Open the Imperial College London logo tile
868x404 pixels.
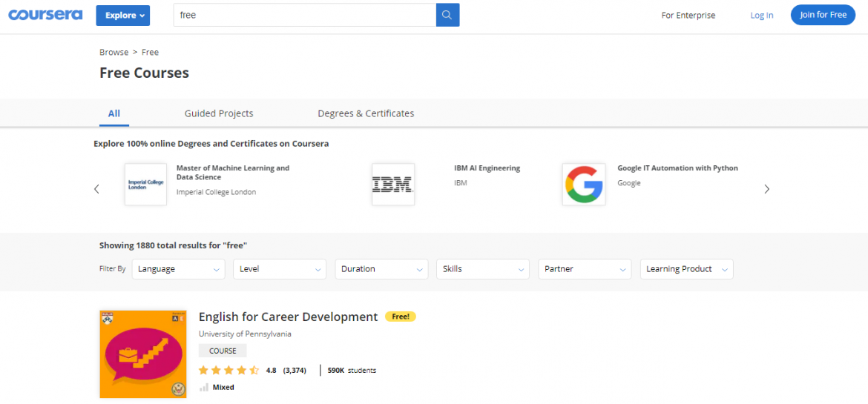(x=145, y=185)
